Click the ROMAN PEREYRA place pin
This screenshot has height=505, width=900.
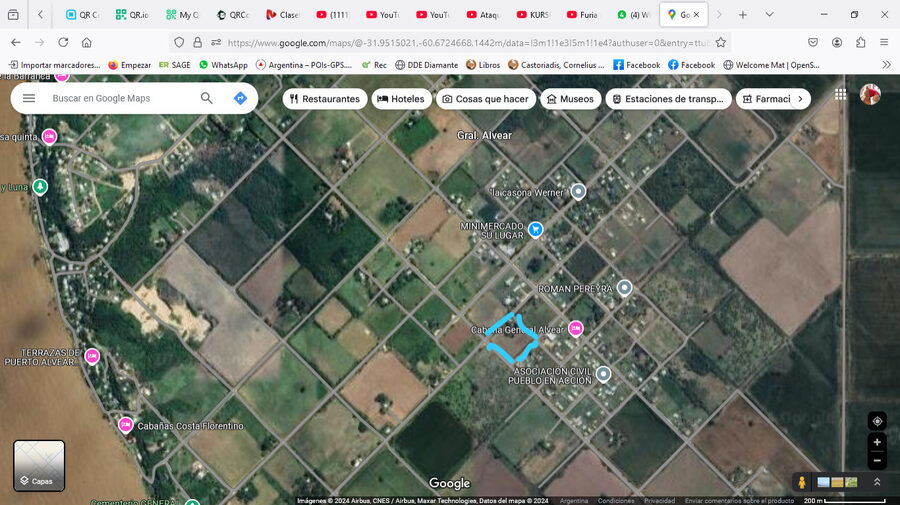pos(624,288)
